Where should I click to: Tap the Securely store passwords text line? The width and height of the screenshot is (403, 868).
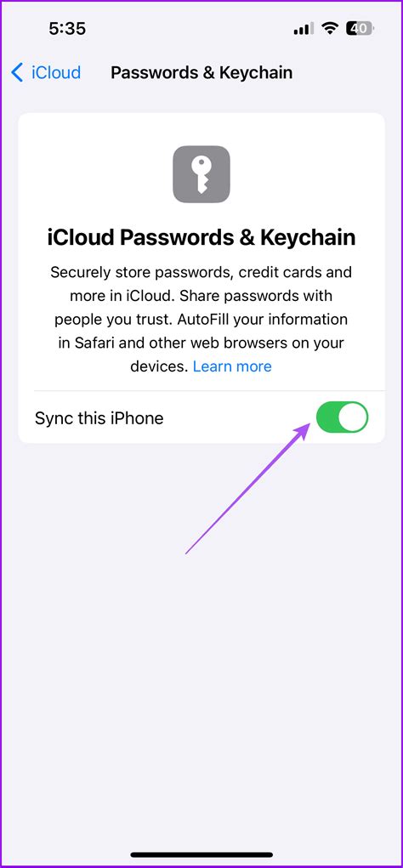[x=201, y=272]
